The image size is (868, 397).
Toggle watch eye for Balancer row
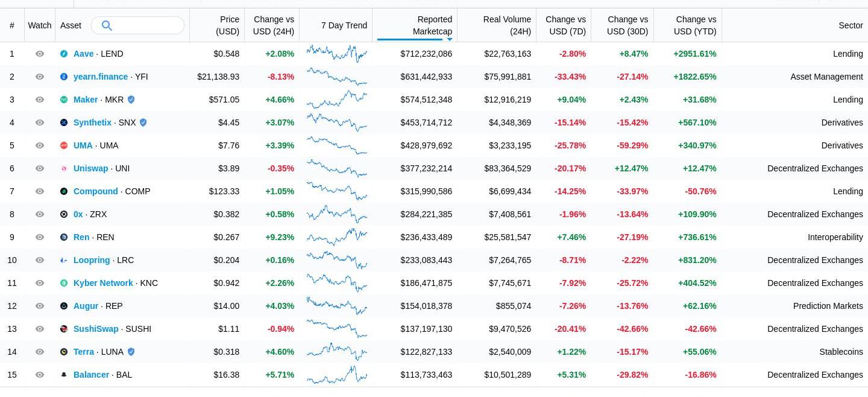pos(40,375)
